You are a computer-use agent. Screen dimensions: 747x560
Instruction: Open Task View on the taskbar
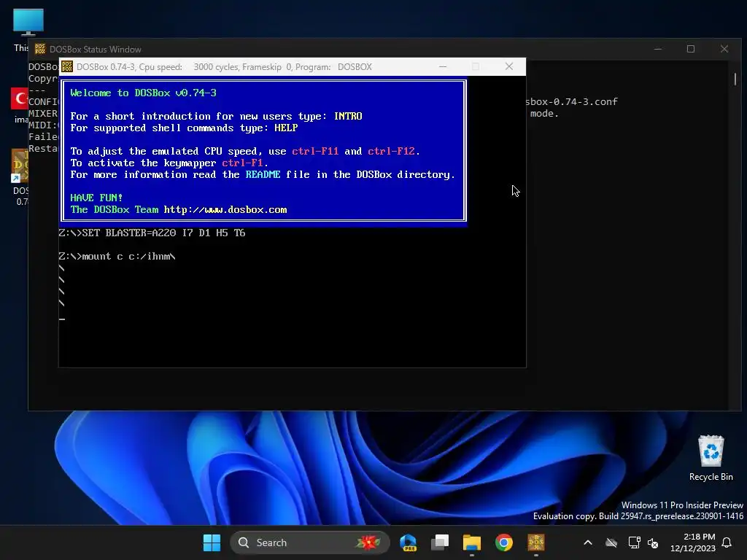click(x=440, y=542)
